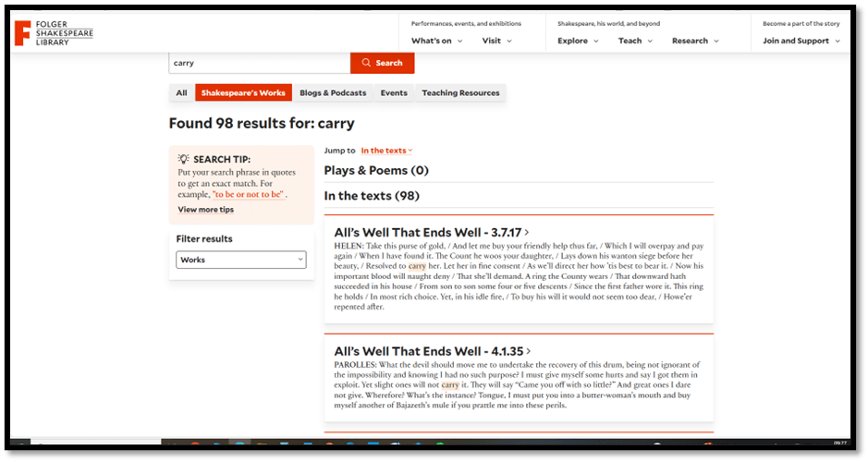
Task: Open All's Well That Ends Well 3.7.17 result
Action: (x=431, y=233)
